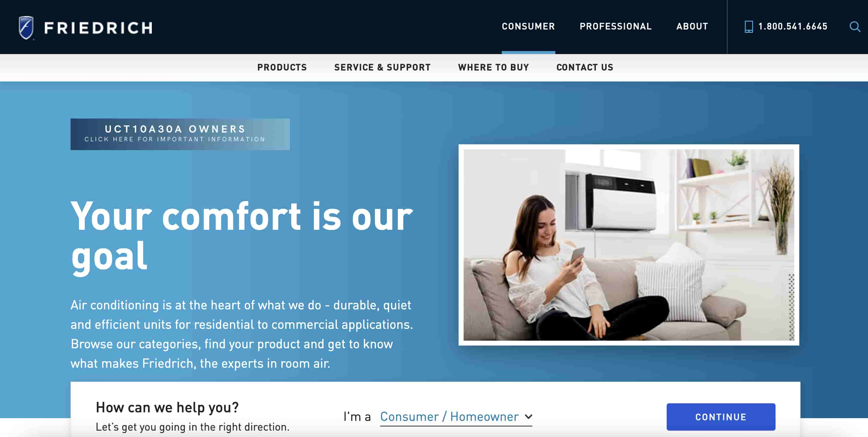Expand the Products menu

tap(282, 67)
